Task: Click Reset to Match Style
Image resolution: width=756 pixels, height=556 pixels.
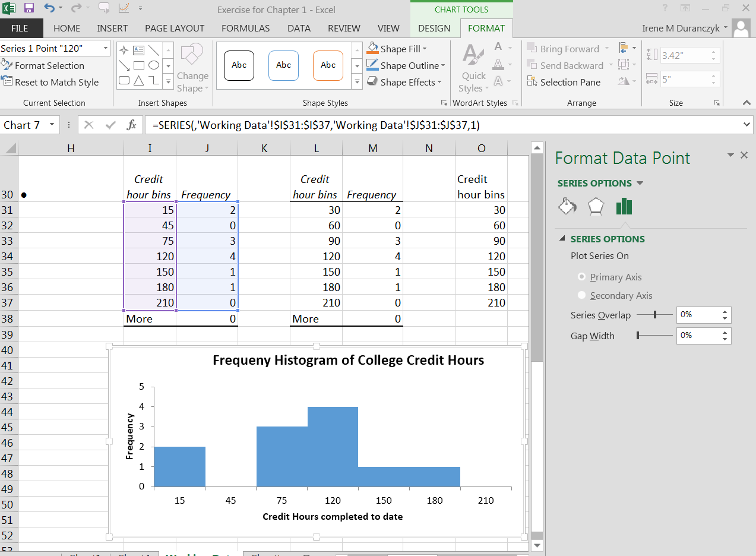Action: point(50,82)
